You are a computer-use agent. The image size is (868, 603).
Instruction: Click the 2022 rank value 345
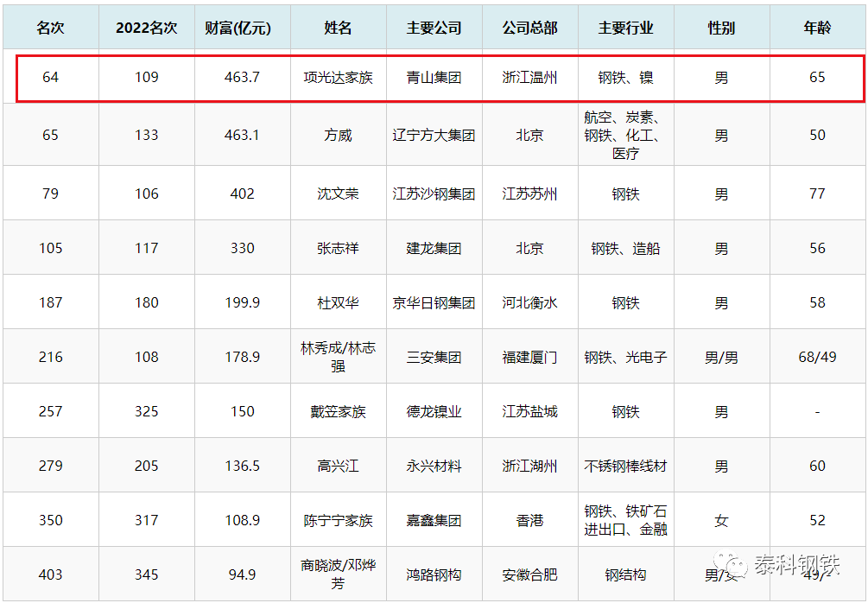pos(147,574)
